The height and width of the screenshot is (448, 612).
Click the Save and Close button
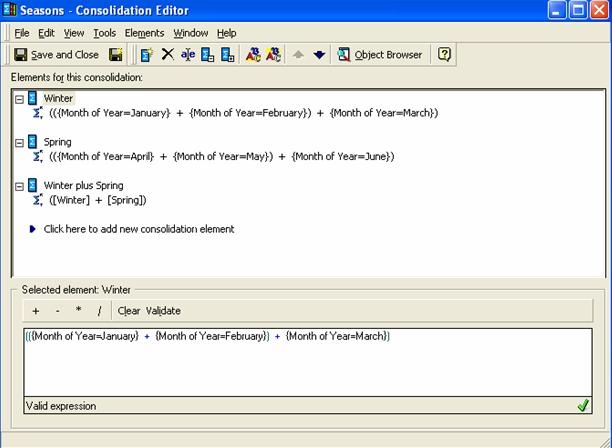(x=56, y=55)
